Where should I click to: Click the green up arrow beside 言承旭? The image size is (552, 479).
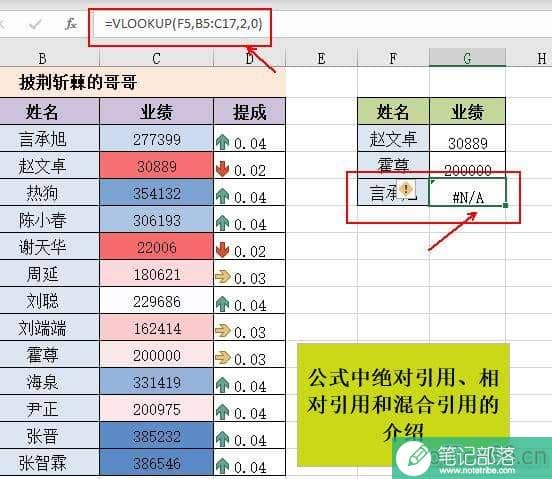(x=222, y=142)
